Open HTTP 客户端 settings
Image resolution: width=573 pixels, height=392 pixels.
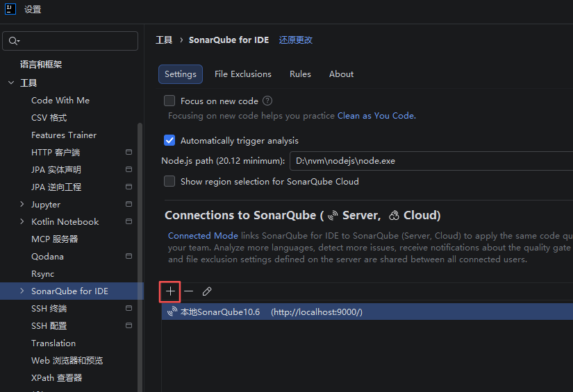coord(56,152)
